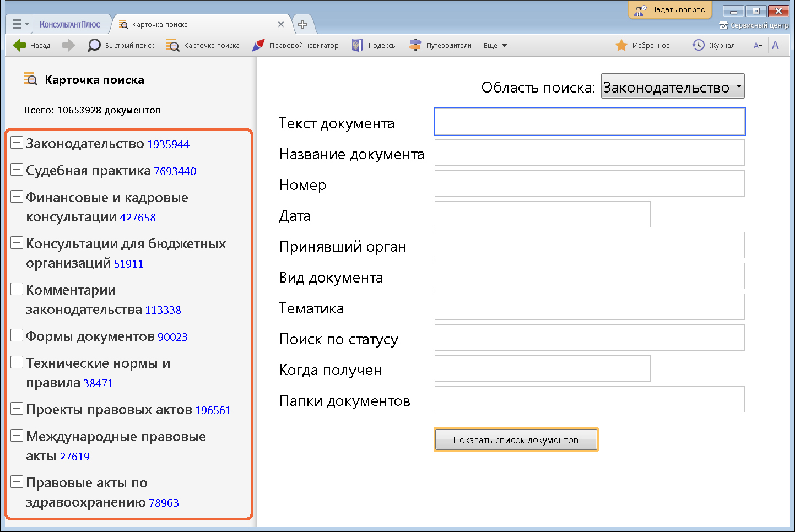795x532 pixels.
Task: Expand Правовые акты по здравоохранению node
Action: pos(17,482)
